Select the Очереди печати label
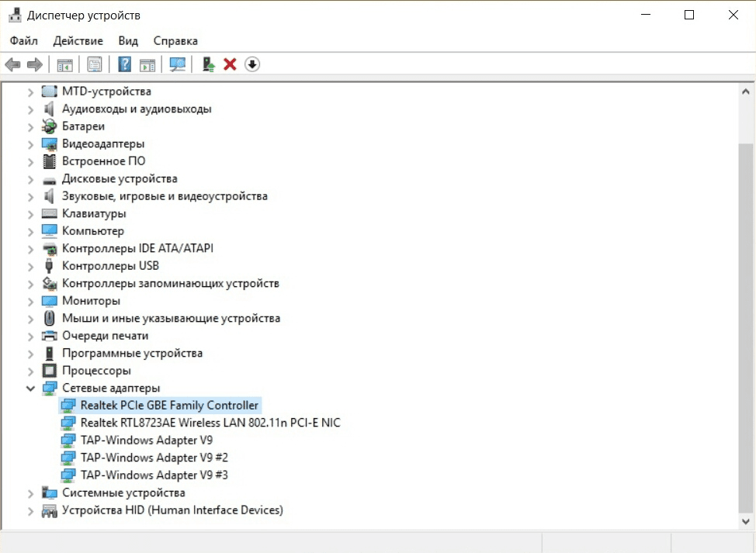This screenshot has height=553, width=756. point(105,336)
